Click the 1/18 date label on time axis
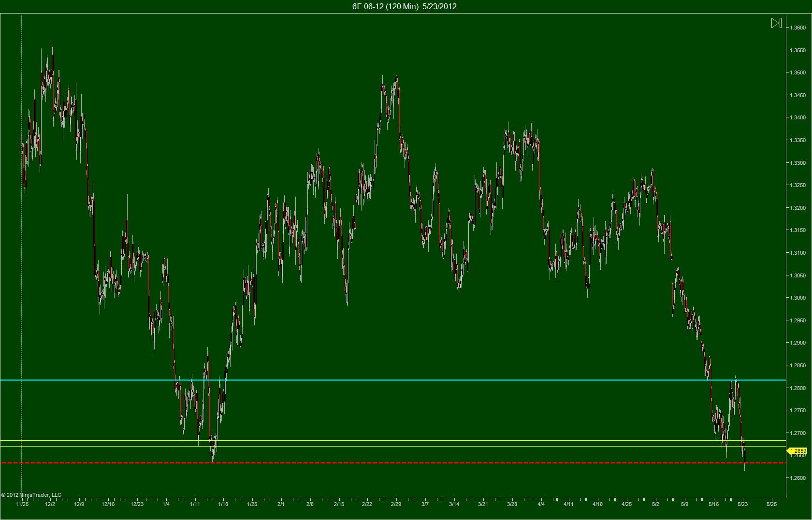This screenshot has height=520, width=812. (223, 504)
